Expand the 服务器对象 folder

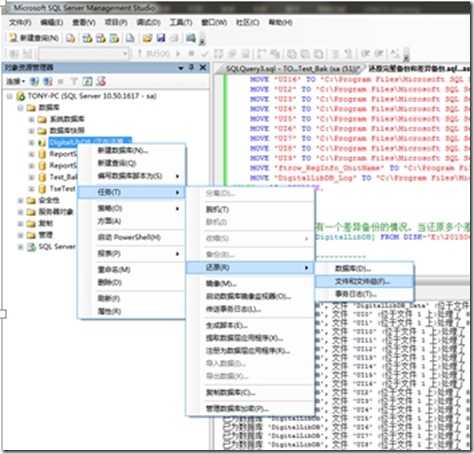point(20,212)
